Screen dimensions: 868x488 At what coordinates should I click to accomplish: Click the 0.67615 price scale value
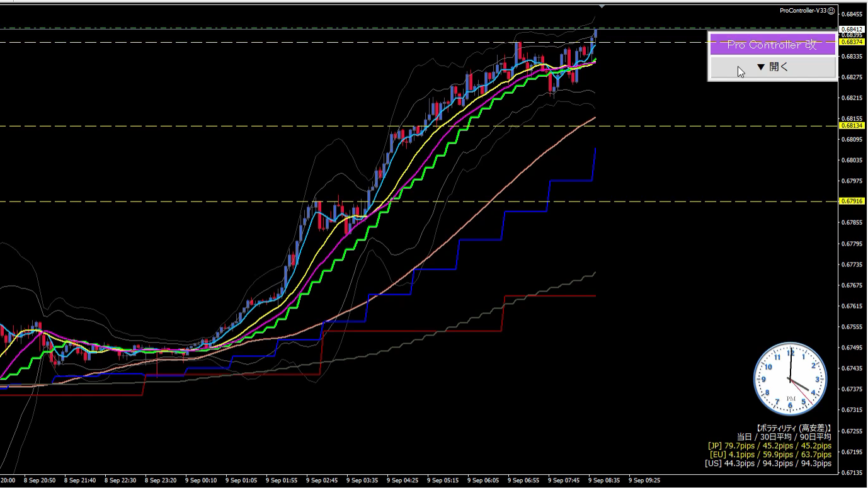tap(852, 306)
